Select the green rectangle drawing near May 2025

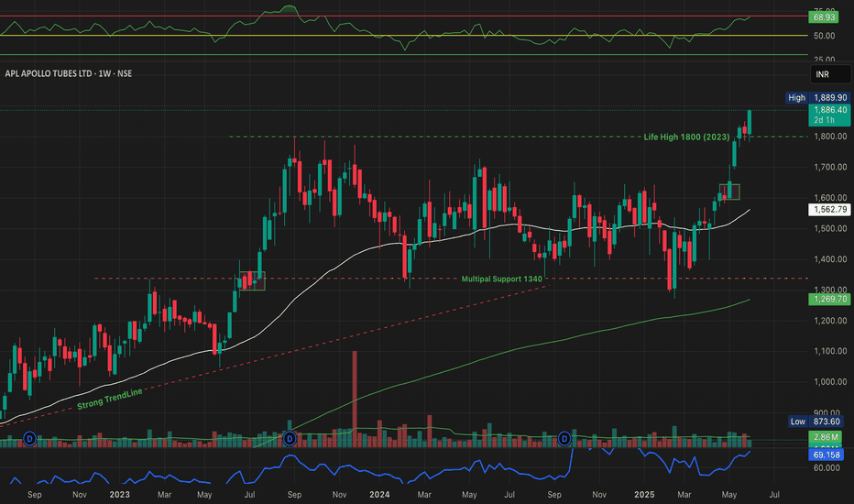[729, 192]
